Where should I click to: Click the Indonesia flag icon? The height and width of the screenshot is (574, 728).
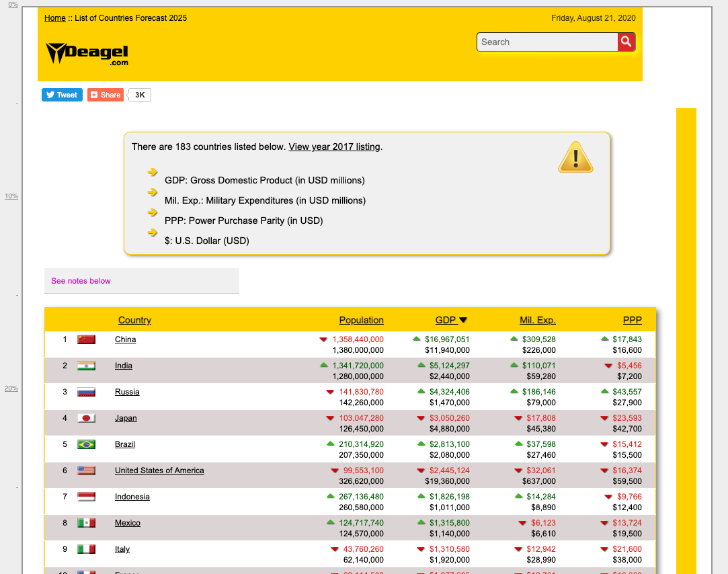tap(86, 497)
